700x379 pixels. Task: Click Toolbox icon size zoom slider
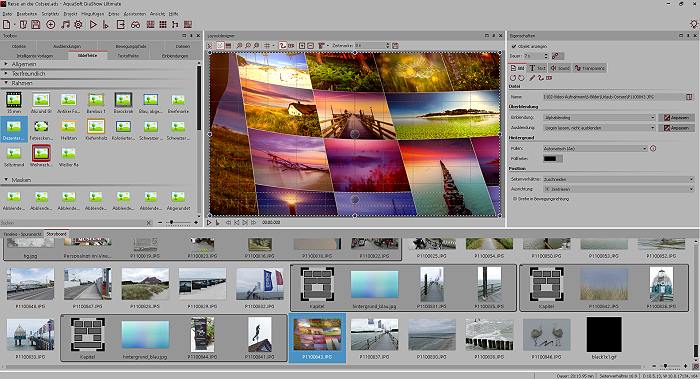click(x=178, y=222)
